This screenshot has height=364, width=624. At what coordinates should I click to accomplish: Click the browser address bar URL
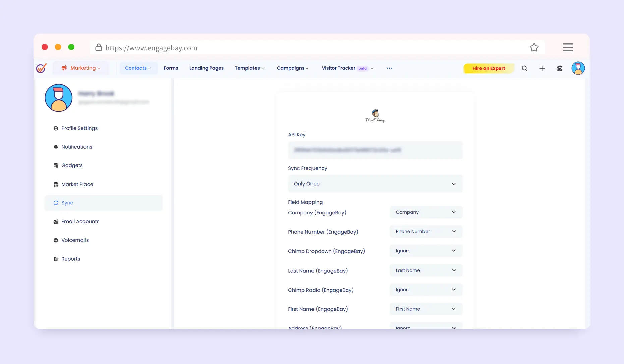pyautogui.click(x=151, y=48)
